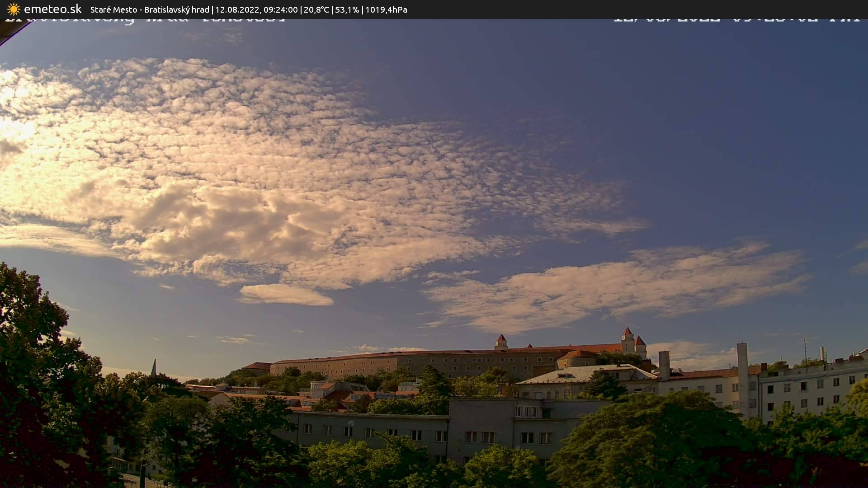Click the pressure value 1019,4hPa
This screenshot has width=868, height=488.
[386, 9]
